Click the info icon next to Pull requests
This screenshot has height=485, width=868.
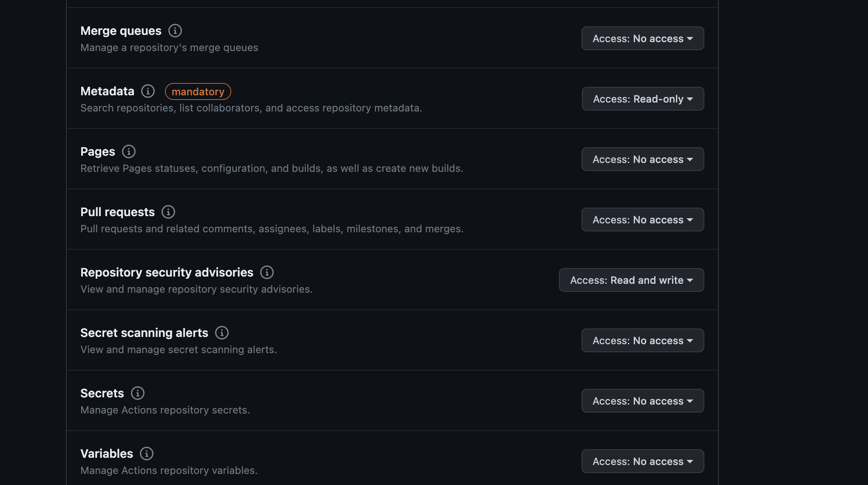click(168, 211)
